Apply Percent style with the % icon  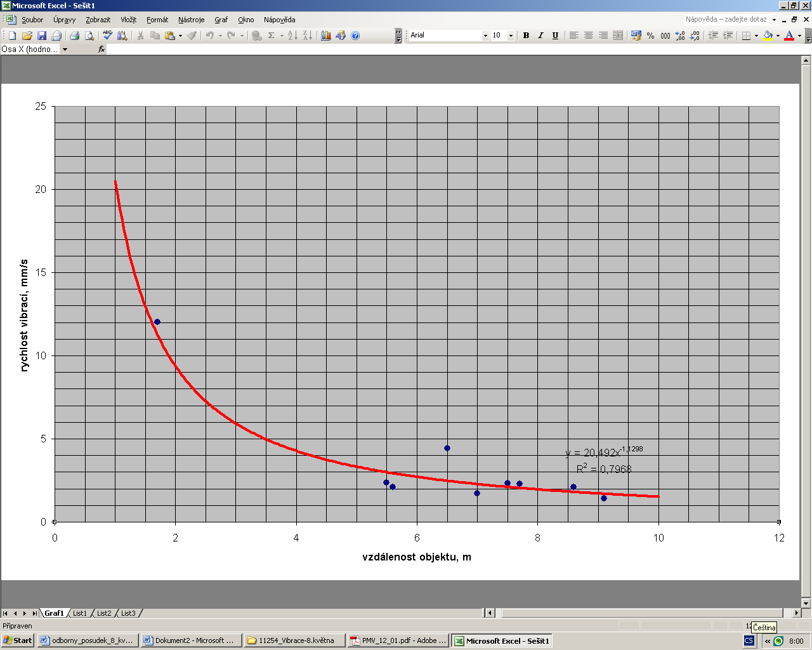pos(651,36)
